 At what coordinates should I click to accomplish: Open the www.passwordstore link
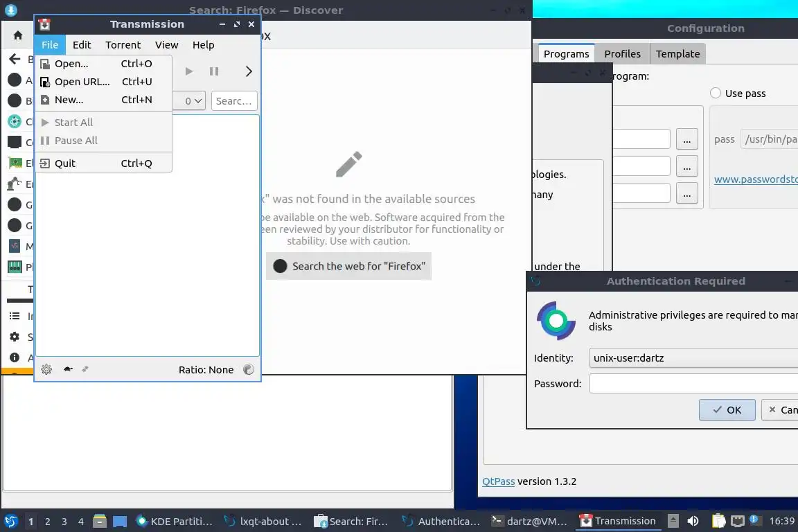(756, 179)
